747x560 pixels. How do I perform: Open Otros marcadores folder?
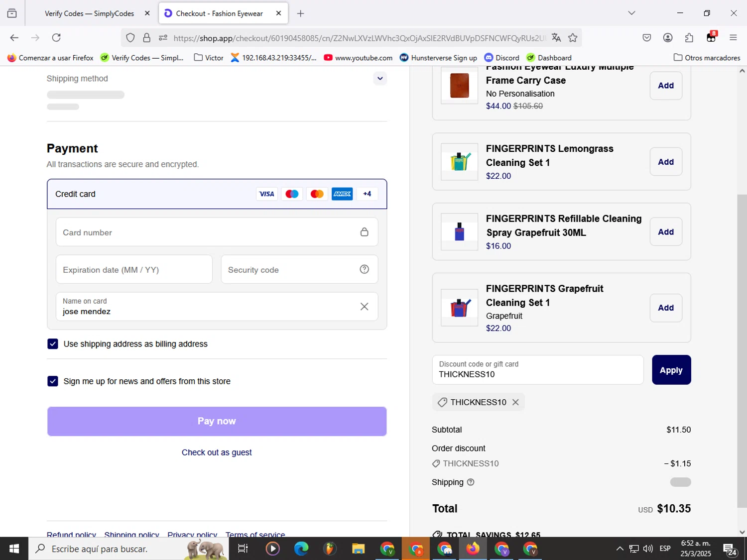pos(707,58)
